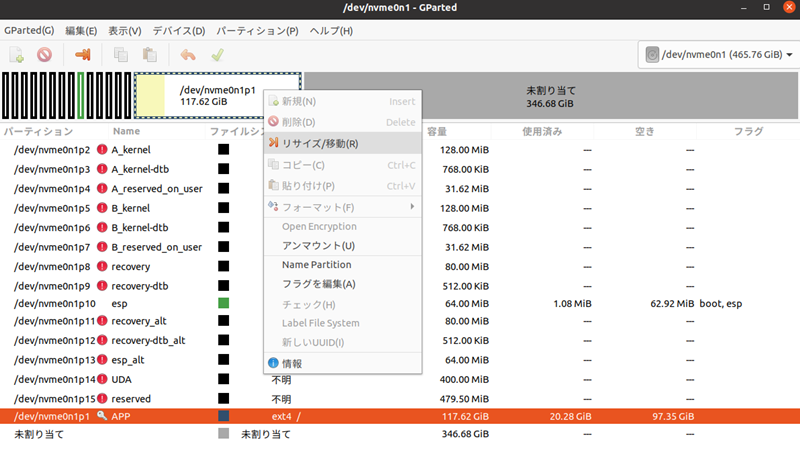Close the GParted window
Screen dimensions: 800x470
click(x=789, y=7)
